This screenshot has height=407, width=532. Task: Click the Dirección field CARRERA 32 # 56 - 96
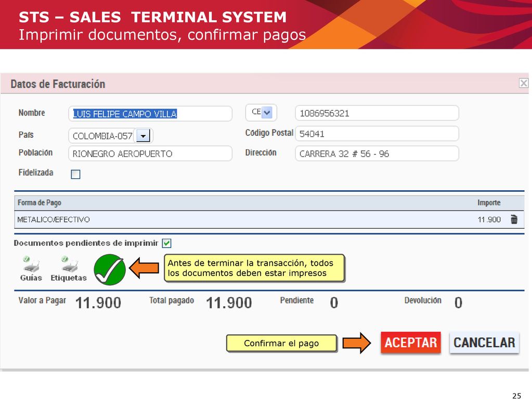click(x=377, y=154)
